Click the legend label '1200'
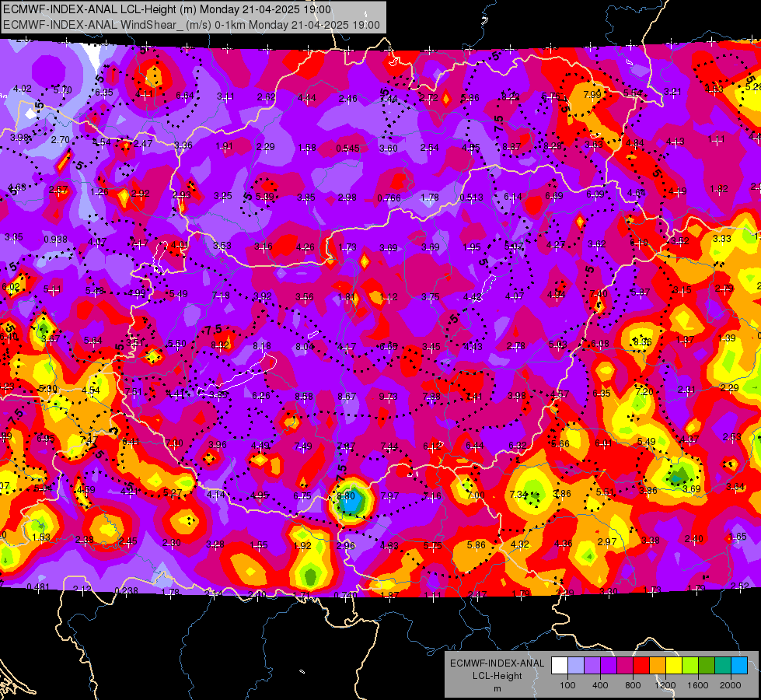The height and width of the screenshot is (700, 761). tap(665, 685)
